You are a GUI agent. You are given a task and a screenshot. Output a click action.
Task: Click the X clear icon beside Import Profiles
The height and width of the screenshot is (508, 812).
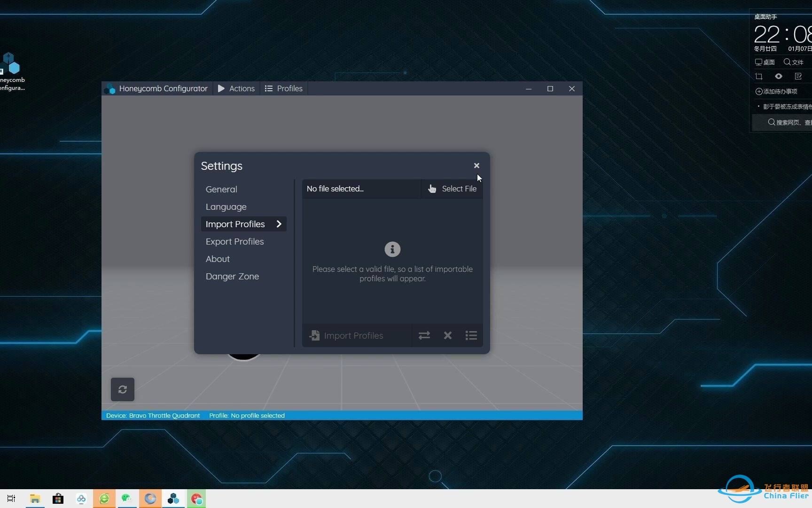(x=448, y=335)
